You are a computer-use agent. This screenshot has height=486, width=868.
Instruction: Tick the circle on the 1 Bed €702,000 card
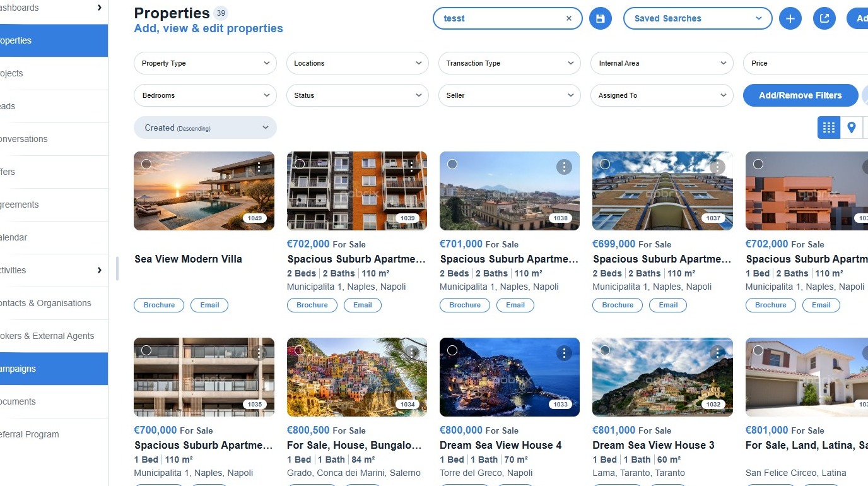click(x=758, y=164)
